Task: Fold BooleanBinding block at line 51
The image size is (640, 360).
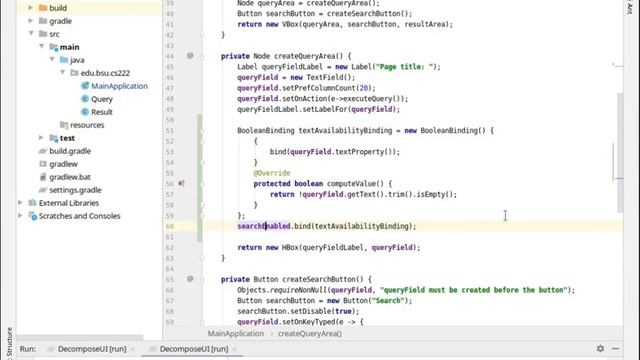Action: click(x=202, y=131)
